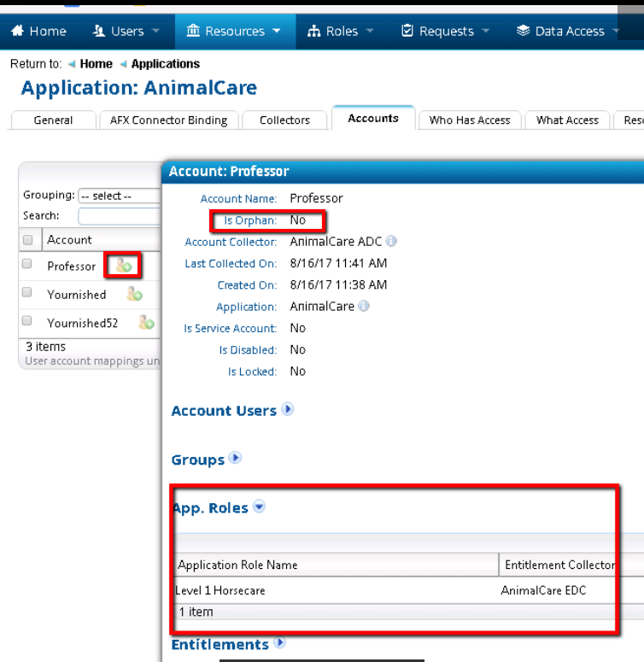Click the Applications breadcrumb link
Screen dimensions: 644x662
pyautogui.click(x=165, y=64)
